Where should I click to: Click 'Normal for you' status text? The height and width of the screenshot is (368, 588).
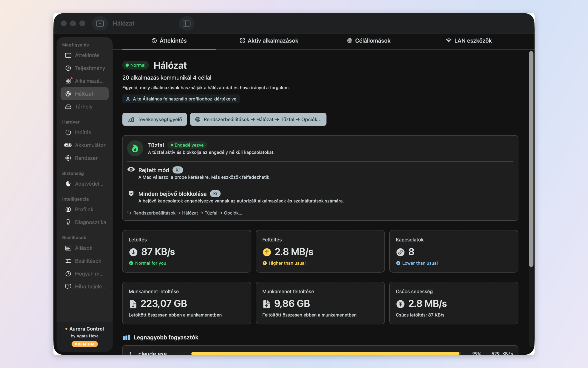[151, 263]
